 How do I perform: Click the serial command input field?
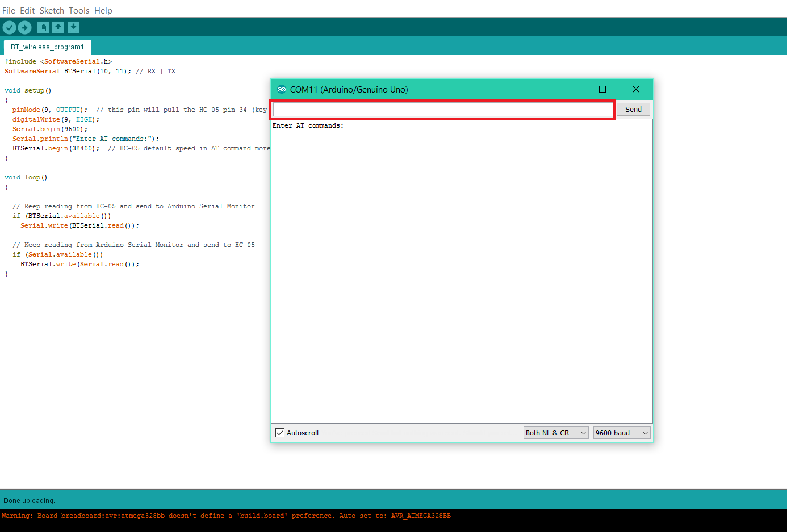pyautogui.click(x=443, y=110)
